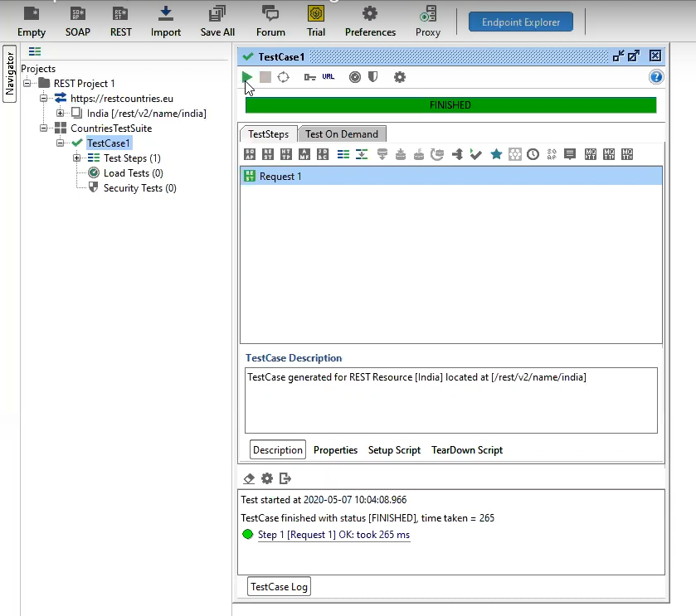The width and height of the screenshot is (696, 616).
Task: Open TestCase options via gear icon
Action: coord(399,76)
